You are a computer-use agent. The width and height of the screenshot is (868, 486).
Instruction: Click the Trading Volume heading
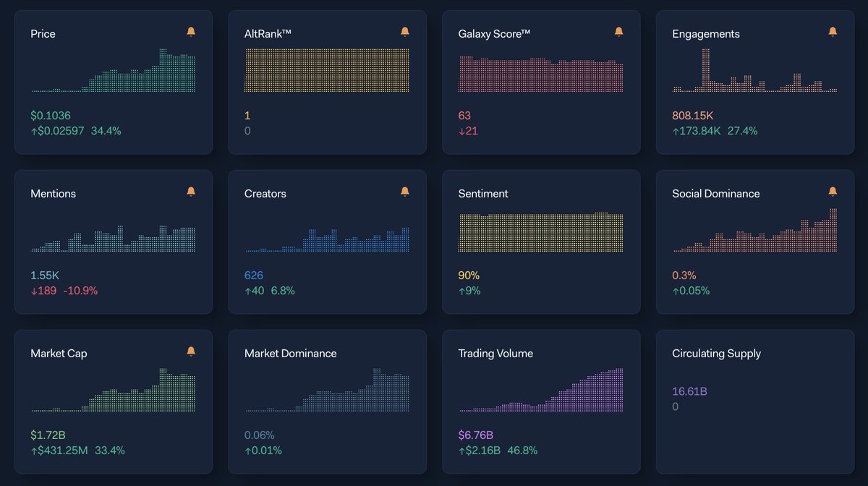[x=495, y=354]
